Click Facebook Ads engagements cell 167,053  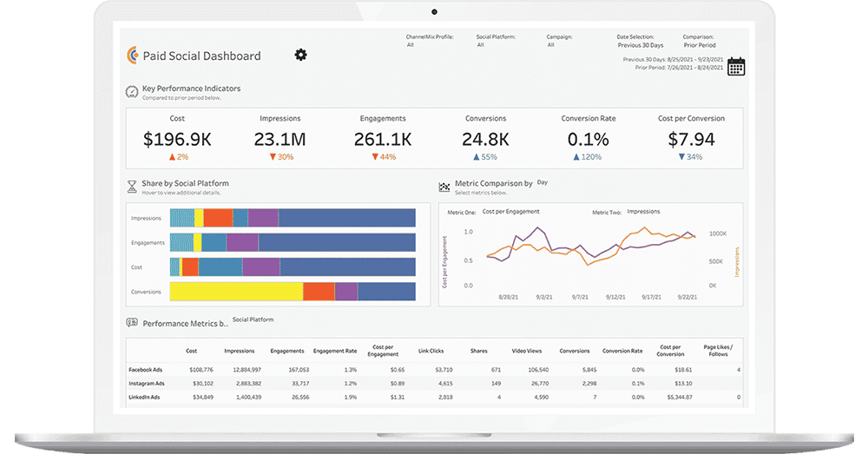(299, 369)
